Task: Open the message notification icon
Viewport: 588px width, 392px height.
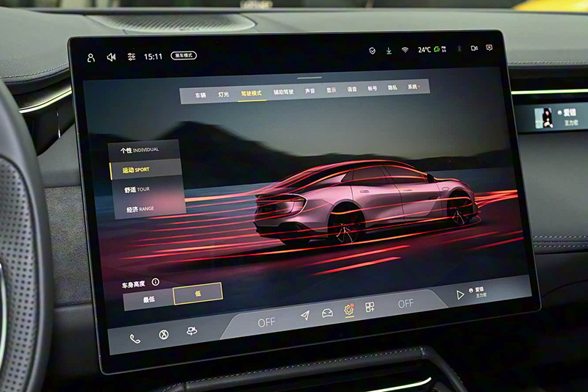Action: tap(489, 48)
